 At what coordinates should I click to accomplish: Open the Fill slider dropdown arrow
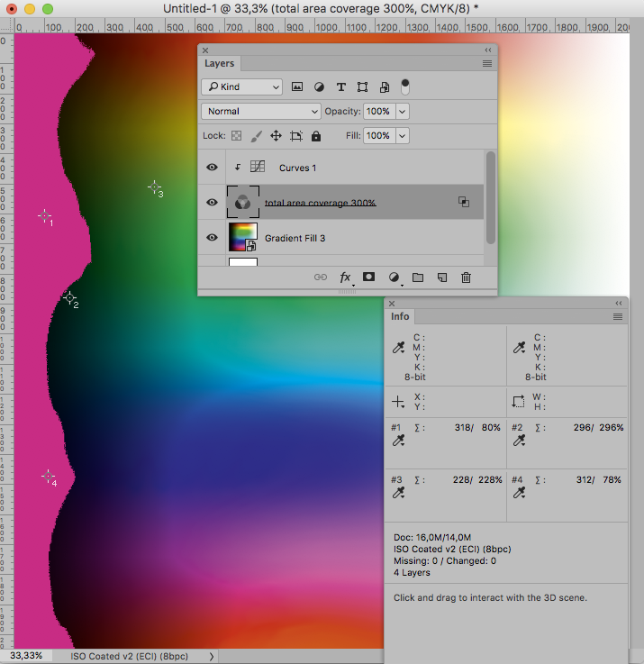(x=403, y=136)
